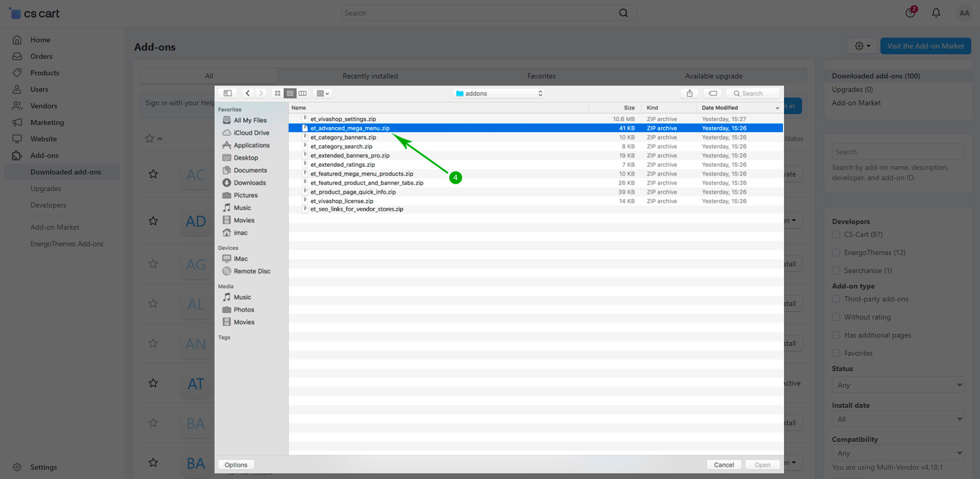The height and width of the screenshot is (479, 980).
Task: Favorite the AC add-on with star icon
Action: (x=153, y=174)
